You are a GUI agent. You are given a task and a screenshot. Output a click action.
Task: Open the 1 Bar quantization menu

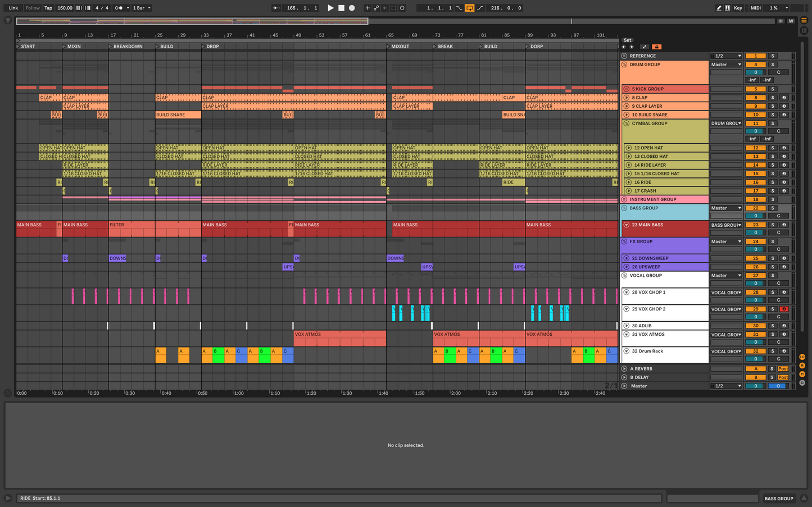tap(142, 8)
